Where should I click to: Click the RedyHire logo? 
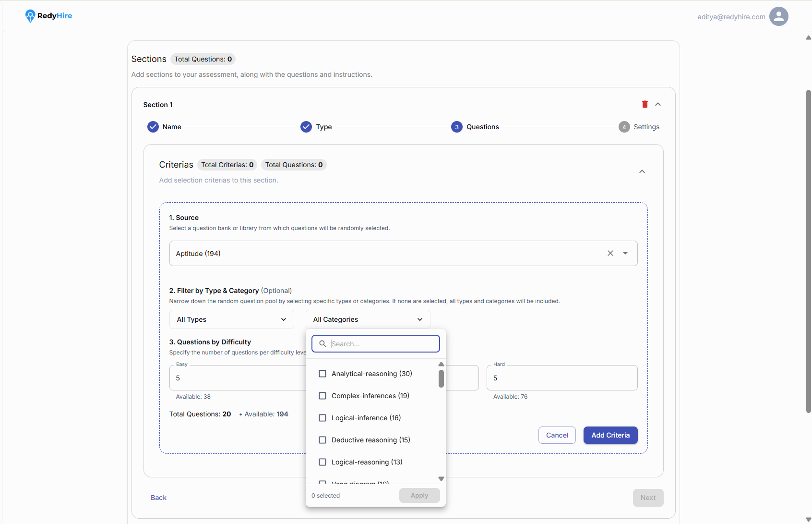click(48, 16)
